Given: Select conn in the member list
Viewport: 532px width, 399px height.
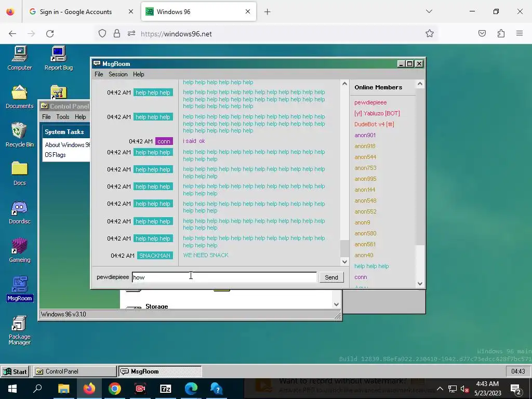Looking at the screenshot, I should (361, 277).
